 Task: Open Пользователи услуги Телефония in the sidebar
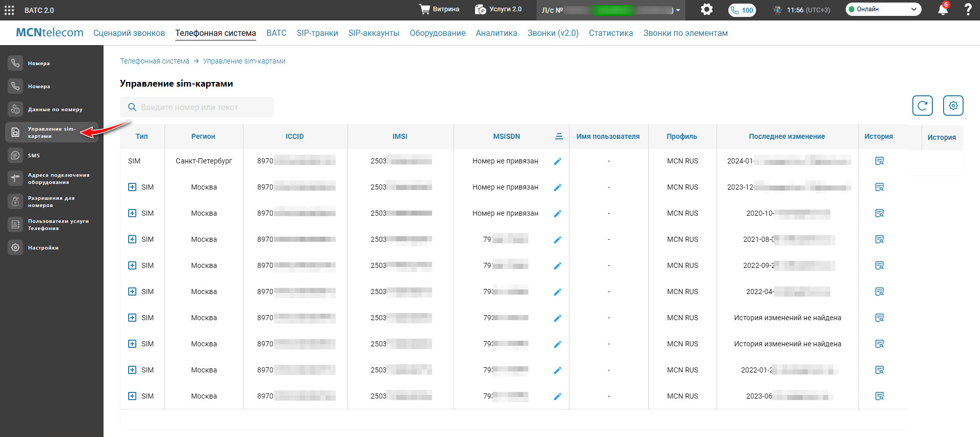click(51, 224)
